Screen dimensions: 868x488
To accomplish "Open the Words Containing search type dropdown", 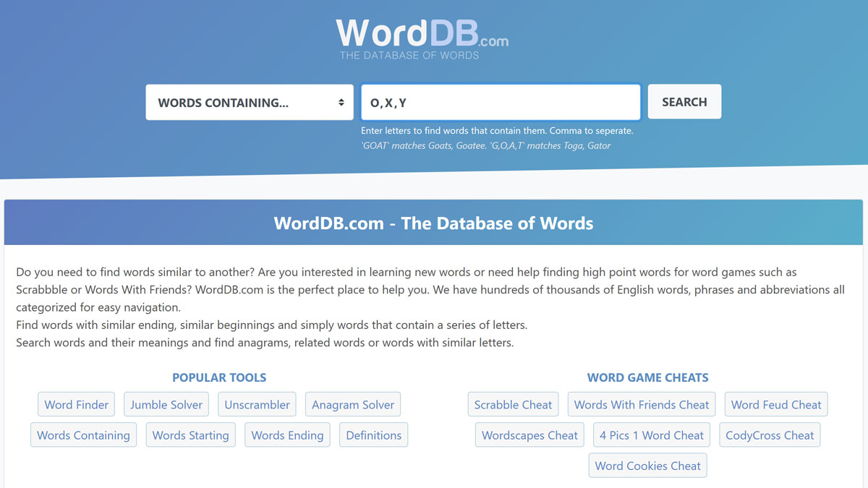I will click(250, 103).
